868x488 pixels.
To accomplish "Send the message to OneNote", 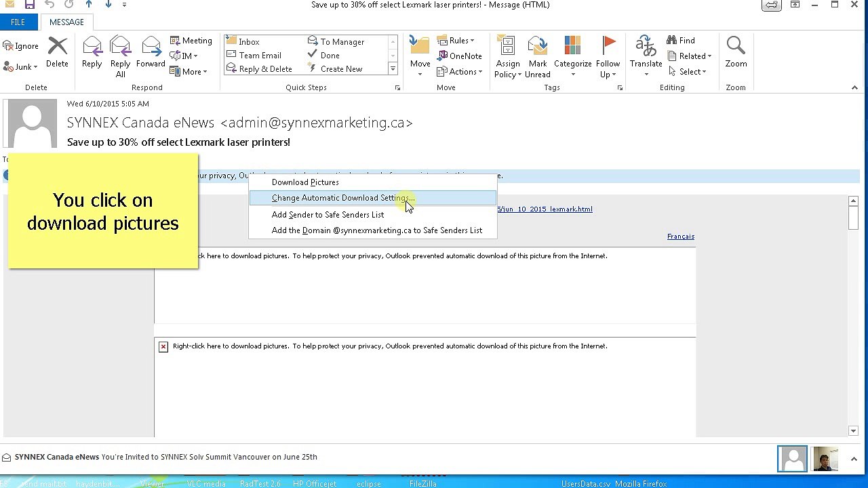I will 460,56.
